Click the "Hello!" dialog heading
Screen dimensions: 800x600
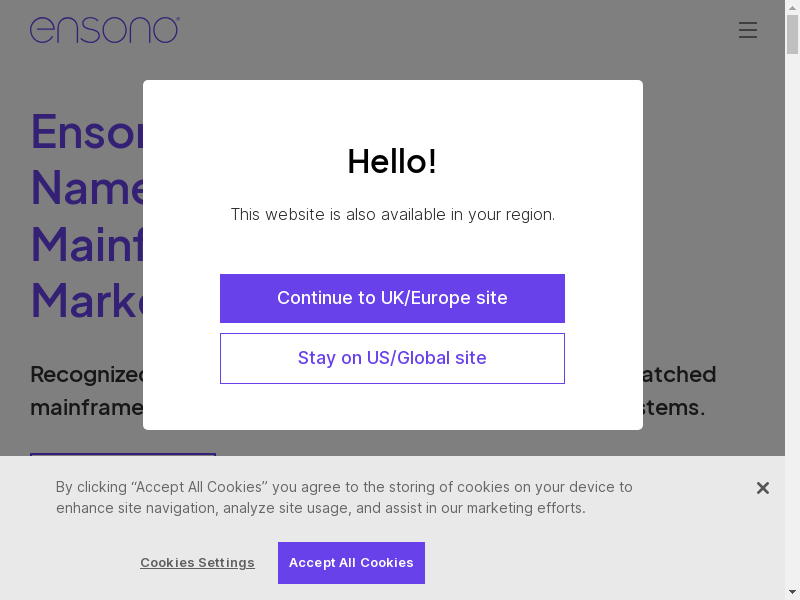click(x=392, y=161)
